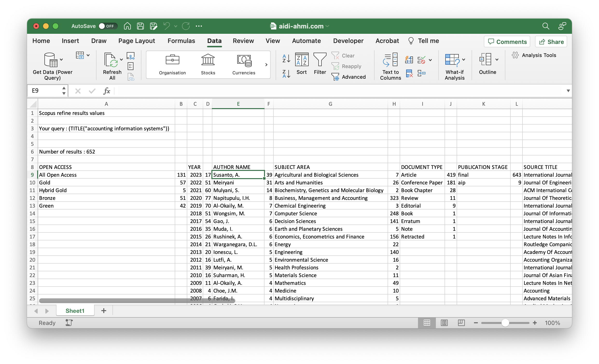Viewport: 599px width, 364px height.
Task: Select the Sheet1 tab
Action: 75,311
